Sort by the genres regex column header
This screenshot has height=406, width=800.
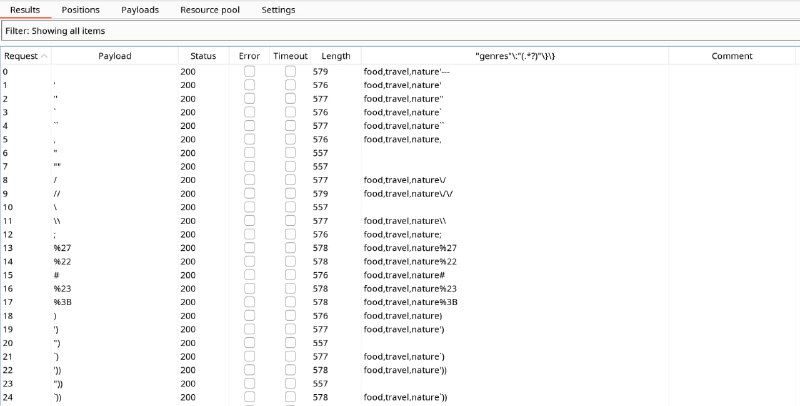(515, 56)
